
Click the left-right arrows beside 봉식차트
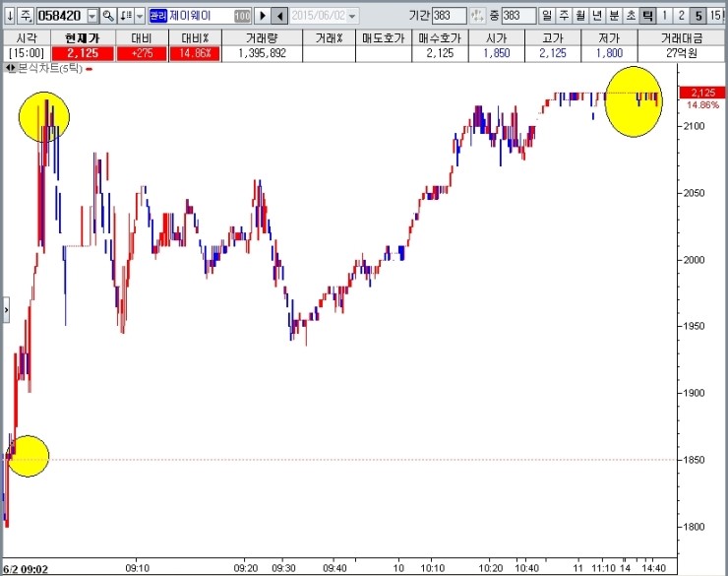[x=10, y=68]
